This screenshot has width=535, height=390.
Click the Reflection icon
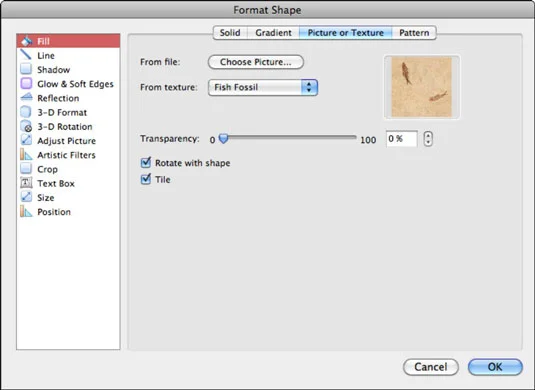click(26, 98)
